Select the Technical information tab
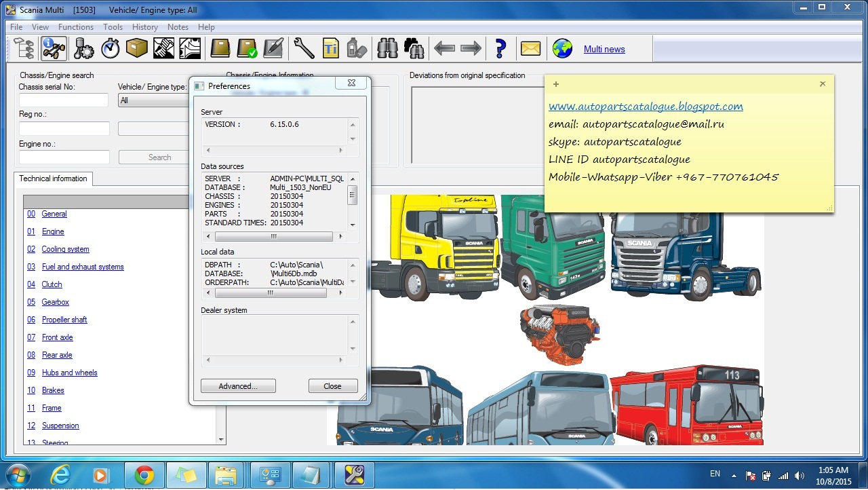 click(53, 178)
